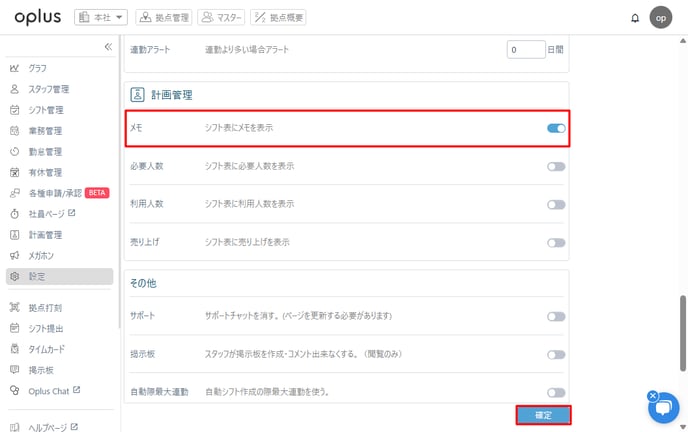This screenshot has height=432, width=688.
Task: Turn on the 売り上げ toggle
Action: point(556,243)
